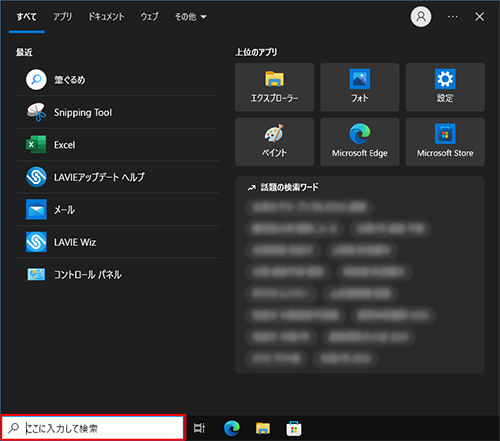Open the 設定 app tile
The height and width of the screenshot is (441, 500).
pos(445,87)
